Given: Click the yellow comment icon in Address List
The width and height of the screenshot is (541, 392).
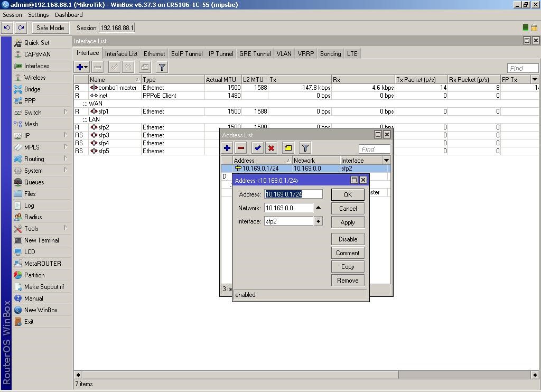Looking at the screenshot, I should 288,148.
